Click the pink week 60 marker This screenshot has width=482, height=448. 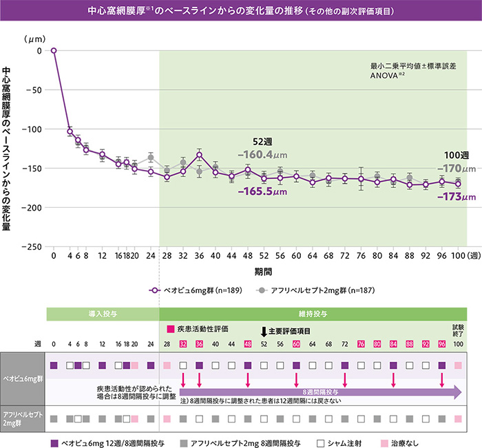[296, 343]
